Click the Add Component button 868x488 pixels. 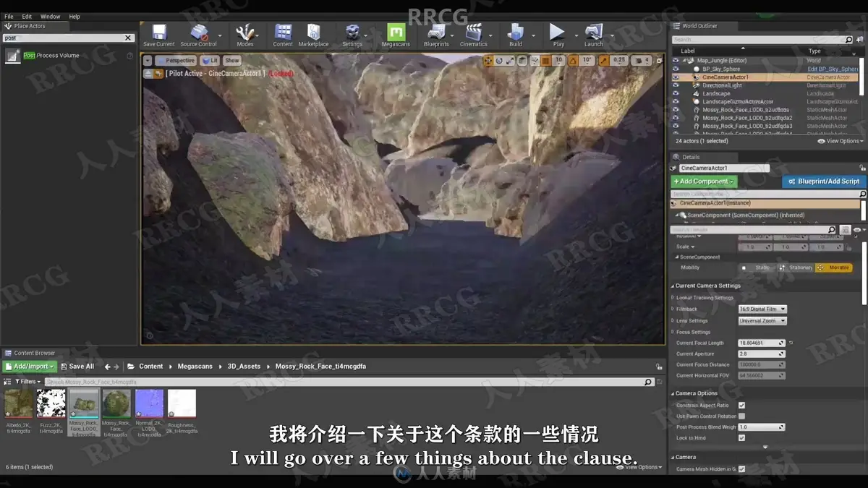[704, 181]
